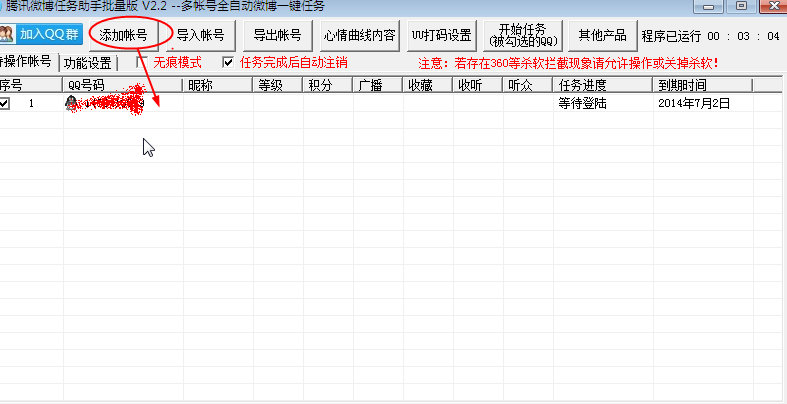
Task: Select the 2014年7月2日 expiry cell
Action: pyautogui.click(x=703, y=103)
